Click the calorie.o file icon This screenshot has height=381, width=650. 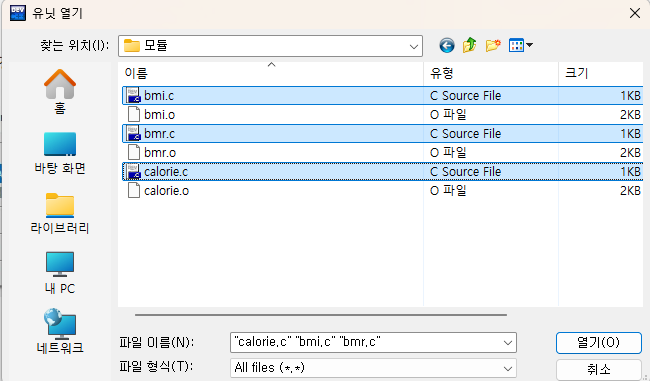click(x=134, y=191)
